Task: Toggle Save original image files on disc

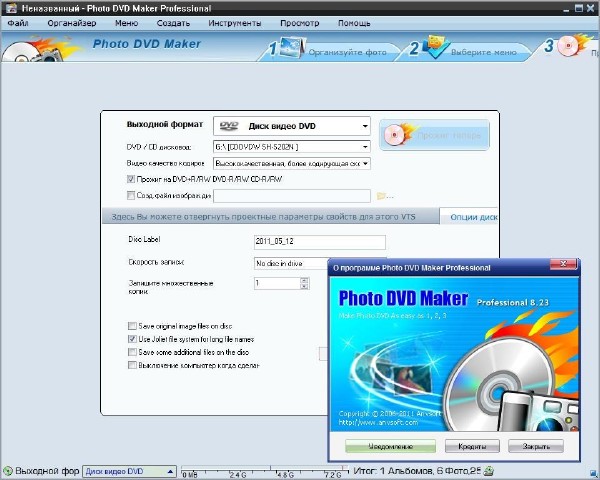Action: point(132,326)
